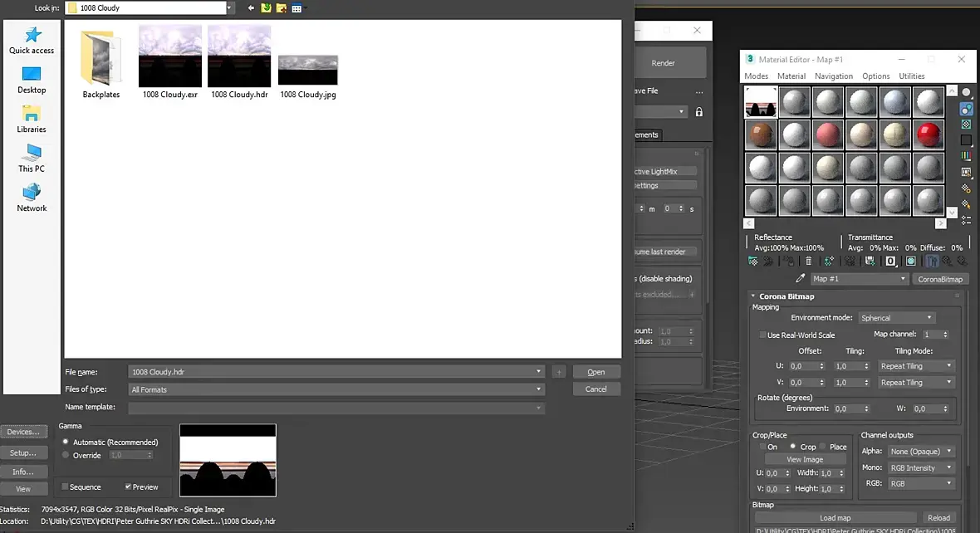This screenshot has width=980, height=533.
Task: Select Crop radio button
Action: [x=792, y=446]
